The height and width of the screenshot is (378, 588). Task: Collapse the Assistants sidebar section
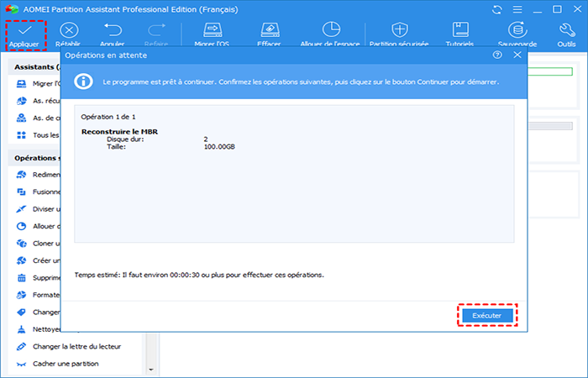[34, 66]
